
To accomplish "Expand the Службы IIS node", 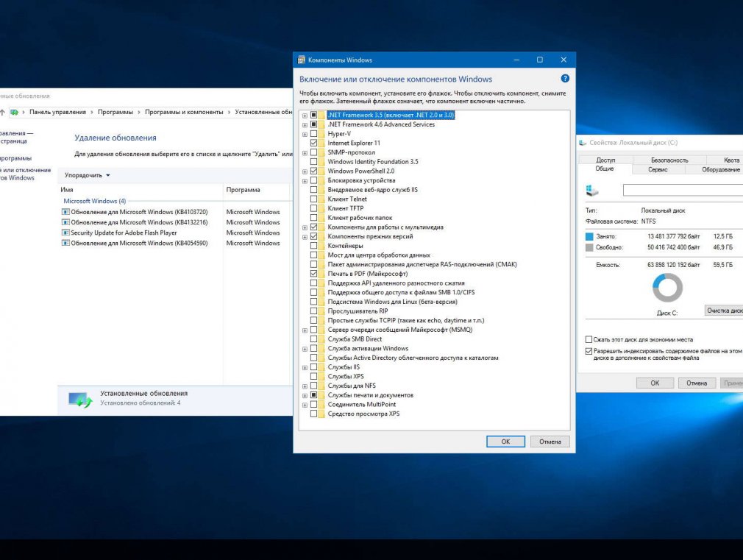I will tap(305, 367).
